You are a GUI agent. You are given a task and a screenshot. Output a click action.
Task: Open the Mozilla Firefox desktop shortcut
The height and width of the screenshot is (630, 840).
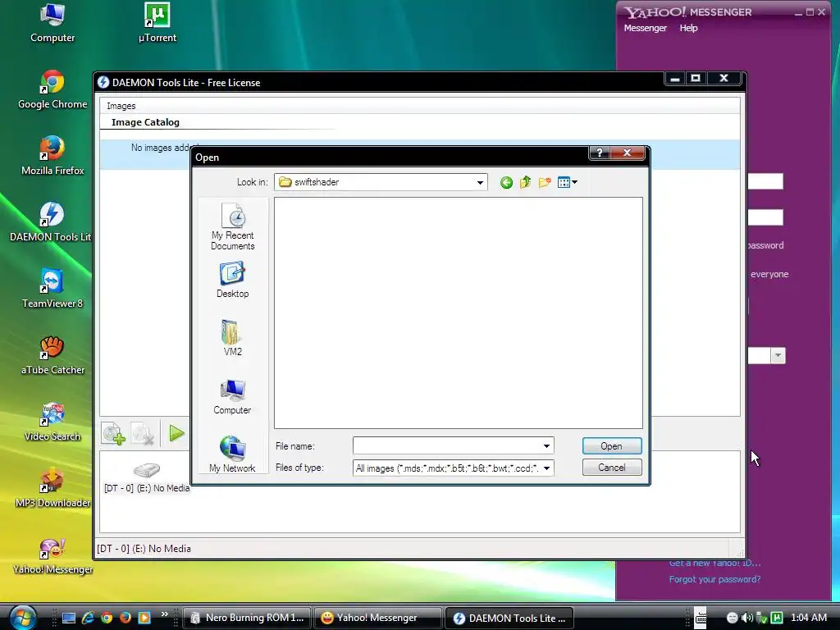click(52, 156)
